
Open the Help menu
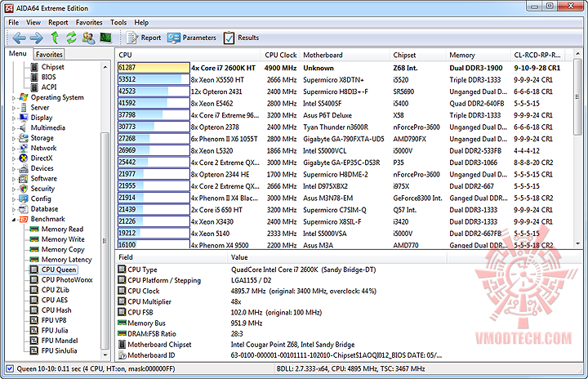tap(141, 23)
